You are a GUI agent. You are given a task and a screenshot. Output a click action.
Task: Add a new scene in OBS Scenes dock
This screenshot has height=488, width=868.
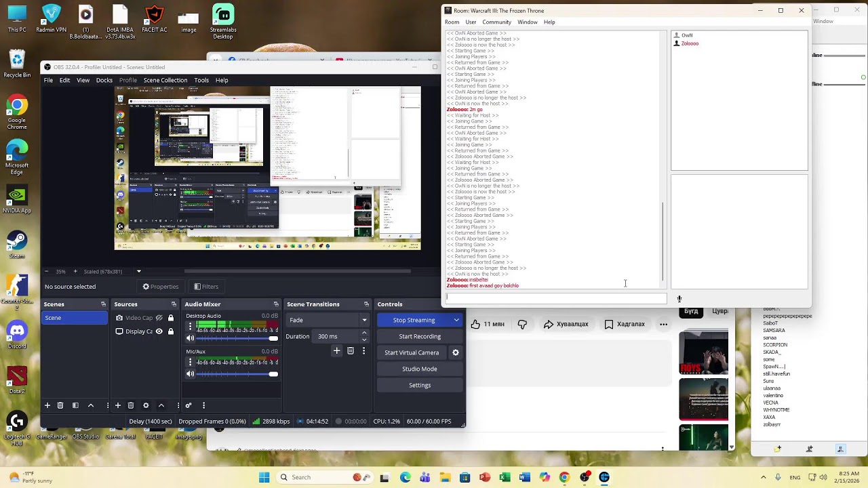click(x=47, y=405)
